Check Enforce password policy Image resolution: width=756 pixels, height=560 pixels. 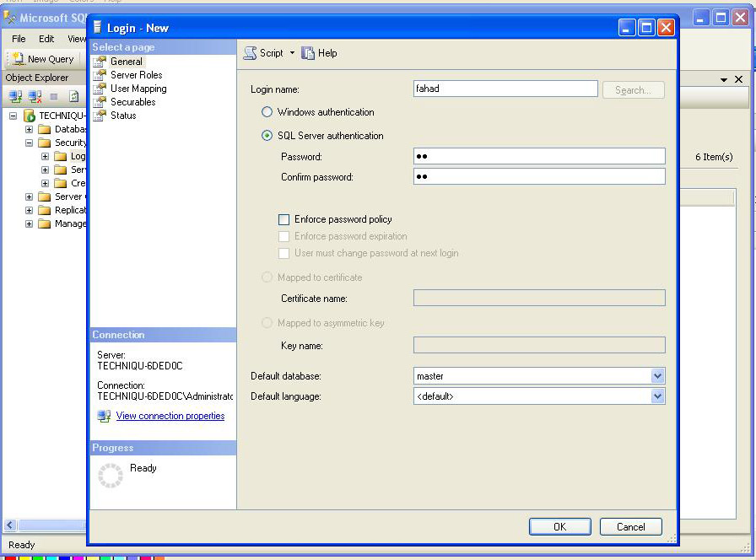[284, 219]
